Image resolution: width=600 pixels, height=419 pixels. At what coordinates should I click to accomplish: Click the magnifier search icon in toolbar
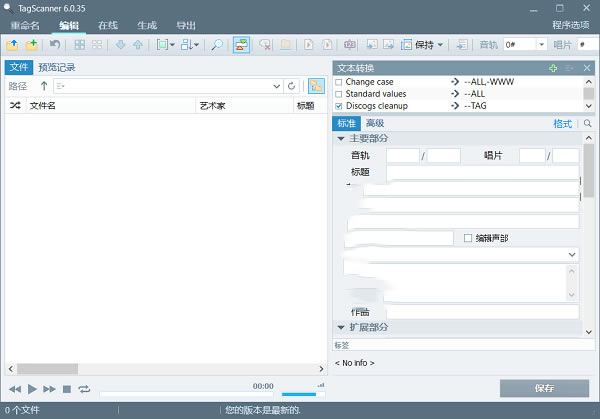217,45
